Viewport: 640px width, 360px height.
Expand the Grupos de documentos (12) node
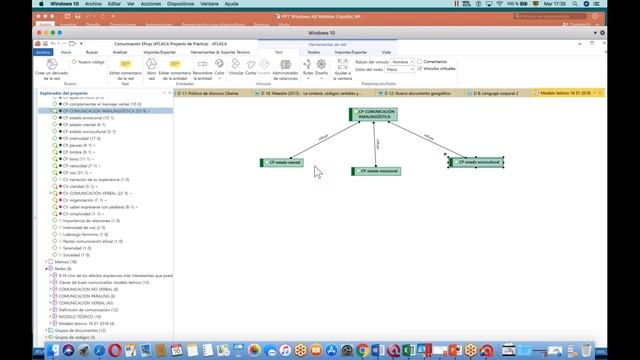(46, 330)
